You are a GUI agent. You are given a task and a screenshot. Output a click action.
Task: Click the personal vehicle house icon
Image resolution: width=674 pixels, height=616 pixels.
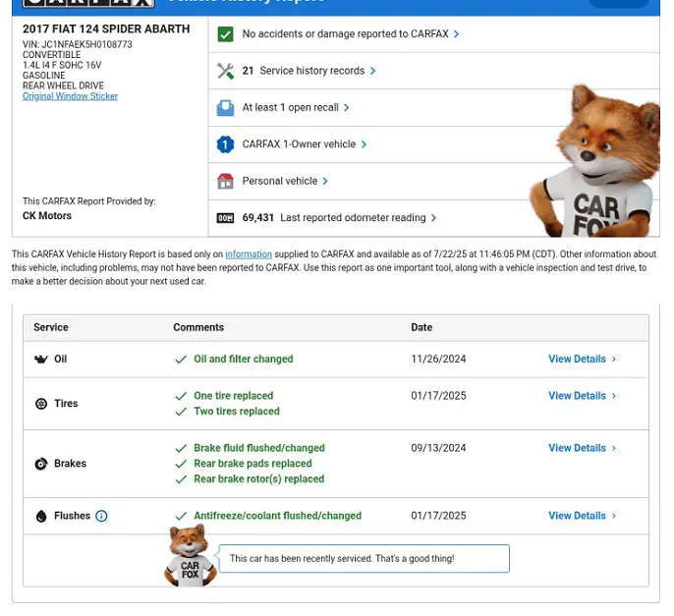point(225,181)
